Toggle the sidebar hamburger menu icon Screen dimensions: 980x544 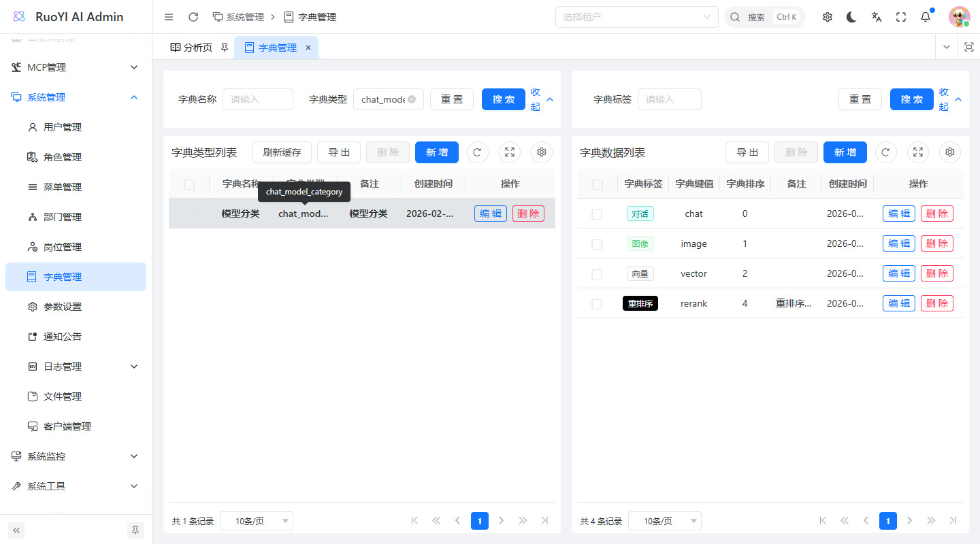coord(169,17)
